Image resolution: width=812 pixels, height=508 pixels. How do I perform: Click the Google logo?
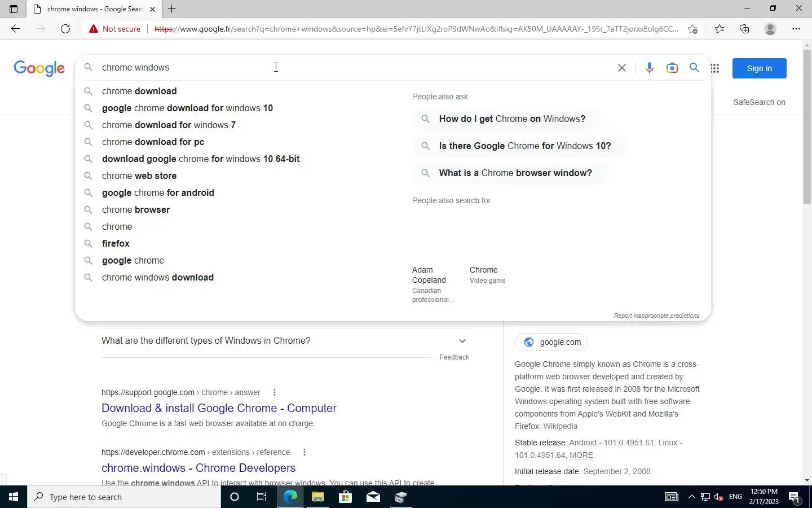39,68
